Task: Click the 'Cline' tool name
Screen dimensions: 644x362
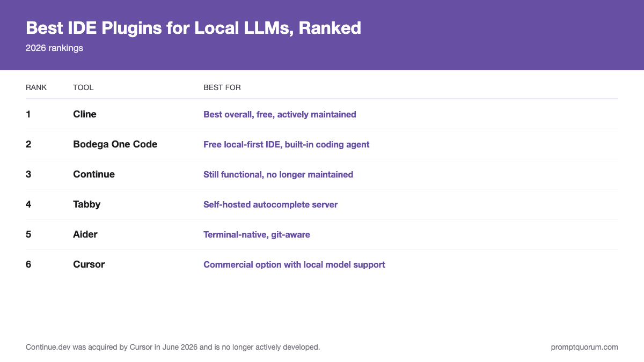Action: (x=85, y=114)
